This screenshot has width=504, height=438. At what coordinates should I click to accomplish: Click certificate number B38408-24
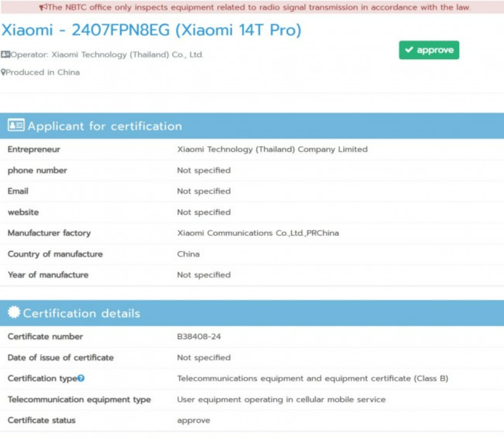point(199,337)
